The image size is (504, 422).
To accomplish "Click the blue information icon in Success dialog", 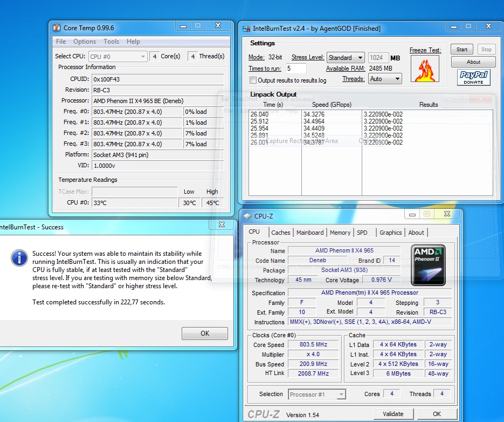I will coord(19,257).
